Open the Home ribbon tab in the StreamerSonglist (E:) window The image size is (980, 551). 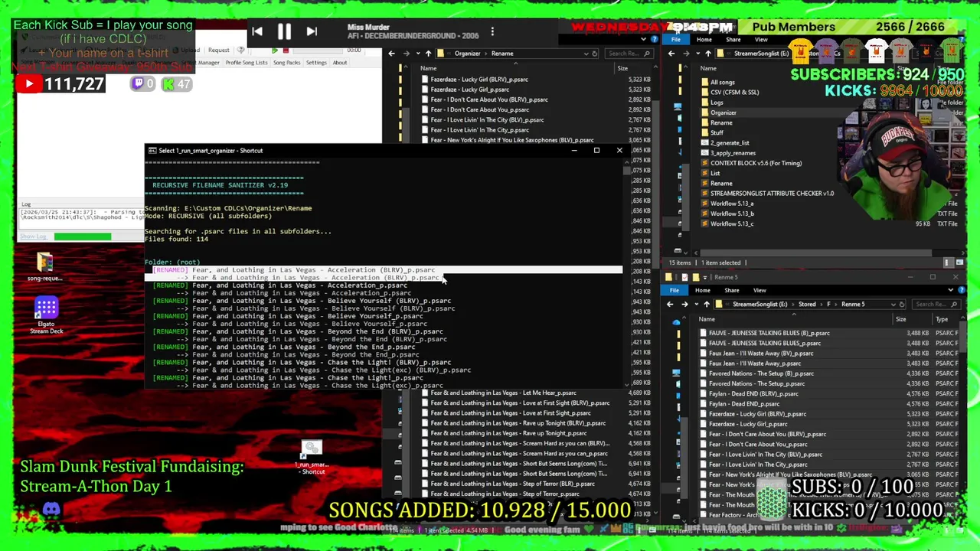[x=704, y=40]
